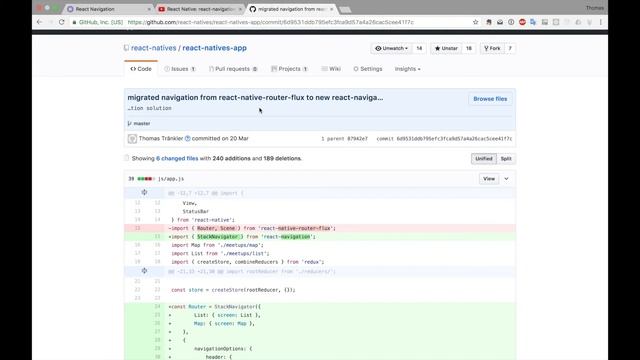This screenshot has height=360, width=640.
Task: Click the author avatar thumbnail
Action: point(132,139)
